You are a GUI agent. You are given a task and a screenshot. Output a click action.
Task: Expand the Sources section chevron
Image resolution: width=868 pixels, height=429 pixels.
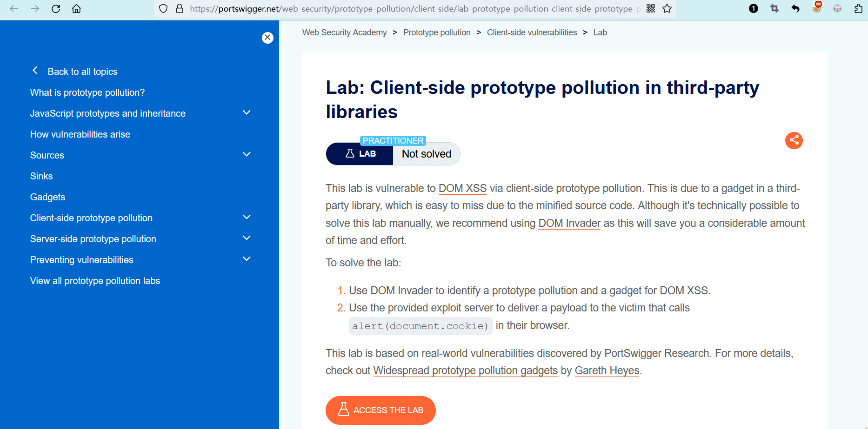pos(247,155)
